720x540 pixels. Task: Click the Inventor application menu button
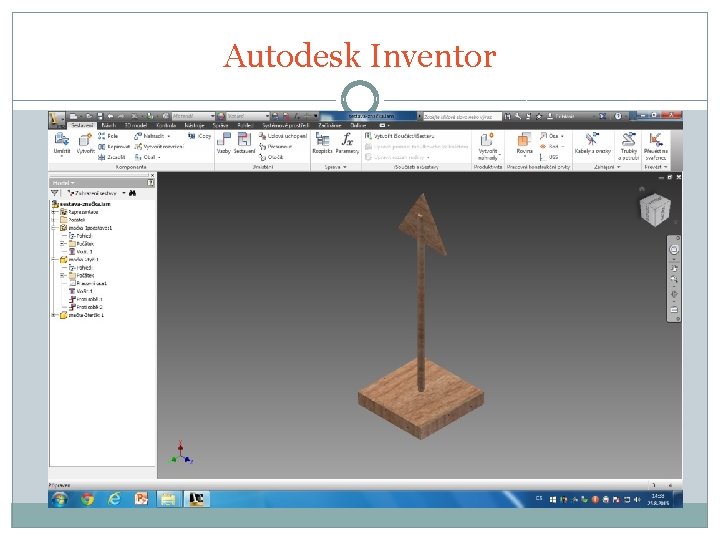tap(56, 119)
